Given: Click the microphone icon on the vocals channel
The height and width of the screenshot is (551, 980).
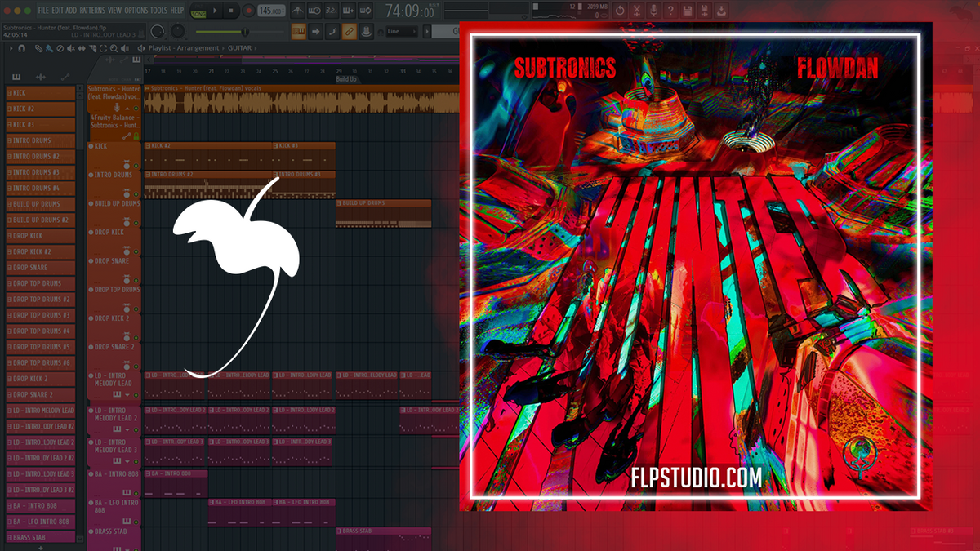Looking at the screenshot, I should pyautogui.click(x=117, y=107).
